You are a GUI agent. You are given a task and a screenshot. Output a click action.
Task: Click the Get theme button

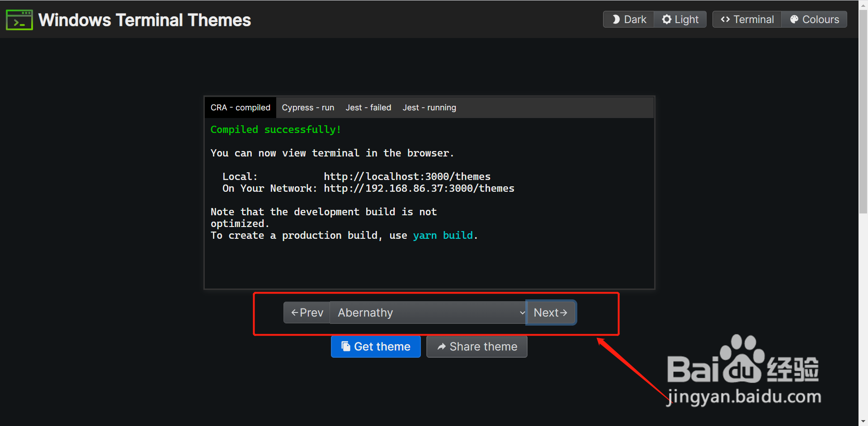(376, 346)
